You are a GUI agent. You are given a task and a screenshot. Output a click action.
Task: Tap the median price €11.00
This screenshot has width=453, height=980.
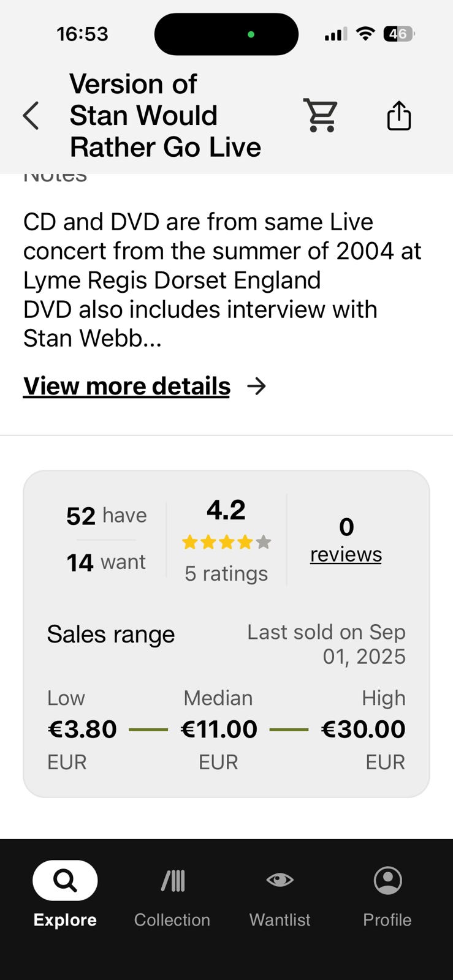click(219, 729)
